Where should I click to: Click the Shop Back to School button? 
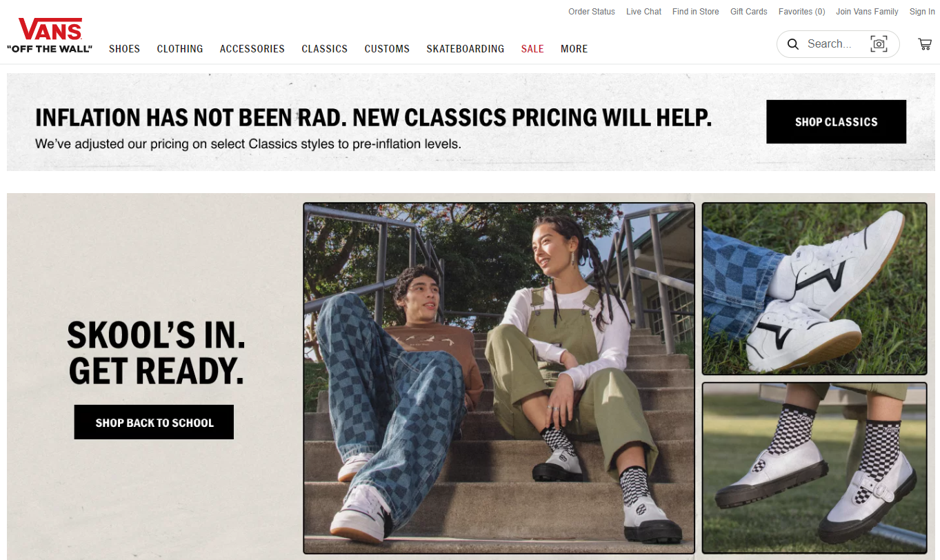(154, 422)
